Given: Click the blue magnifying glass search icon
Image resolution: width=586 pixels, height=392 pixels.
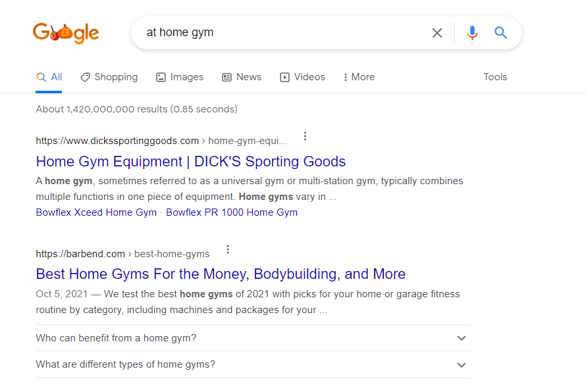Looking at the screenshot, I should click(500, 33).
